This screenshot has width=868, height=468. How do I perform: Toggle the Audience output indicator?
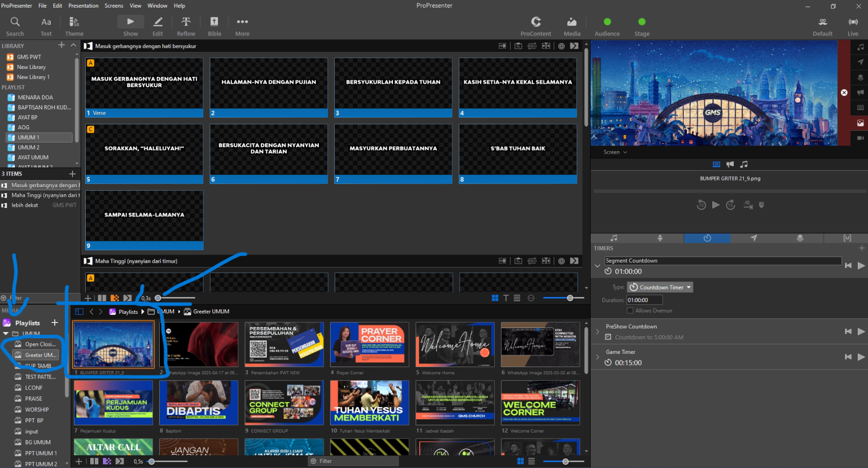point(607,22)
